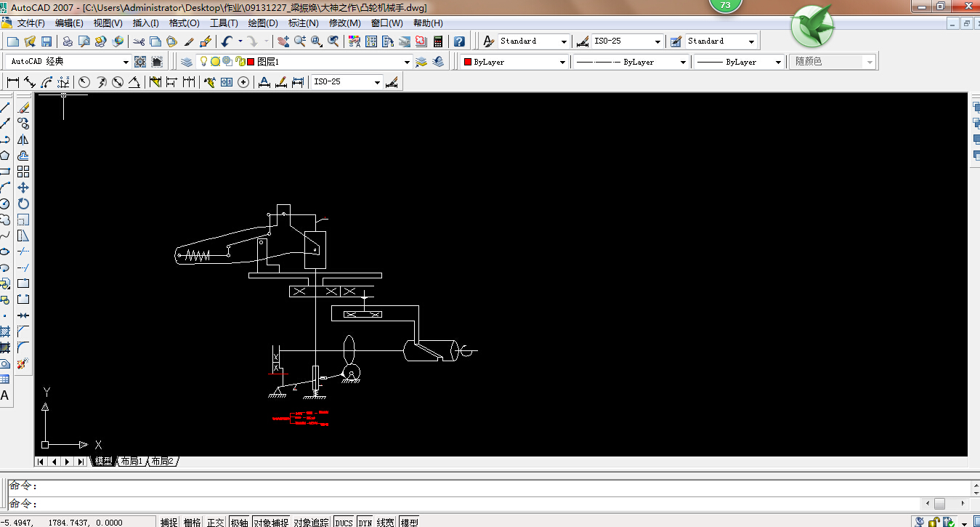Click the 线宽 lineweight status button
980x527 pixels.
tap(385, 522)
